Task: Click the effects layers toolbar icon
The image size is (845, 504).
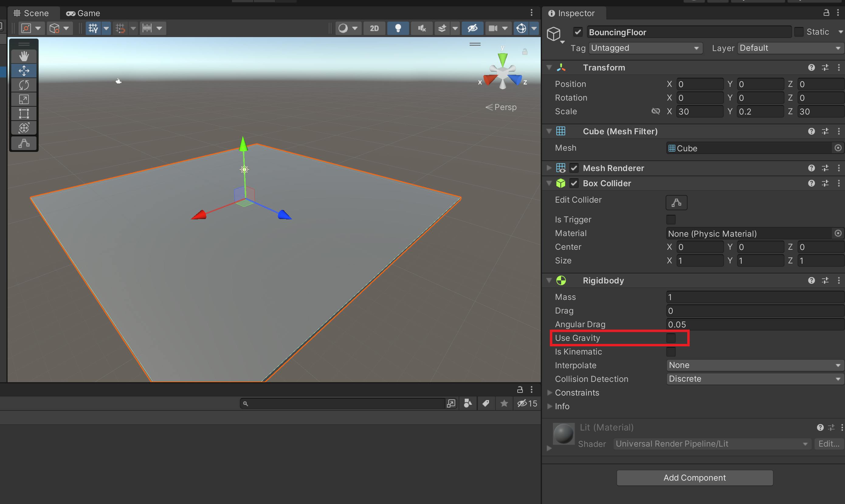Action: tap(442, 28)
